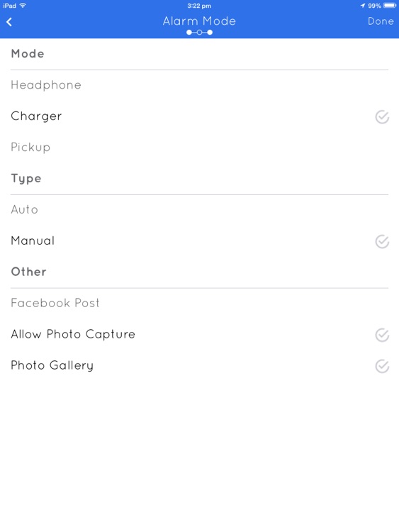Toggle the Charger checkmark icon
Image resolution: width=399 pixels, height=532 pixels.
point(382,117)
